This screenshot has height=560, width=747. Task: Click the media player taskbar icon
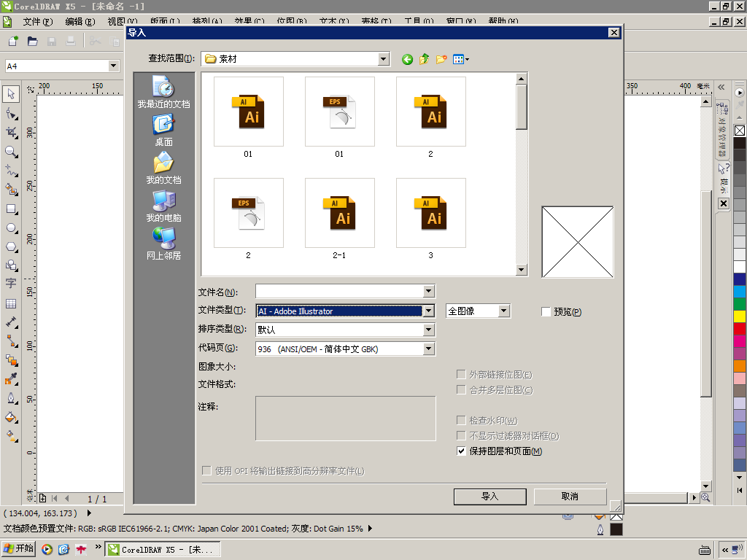click(47, 550)
